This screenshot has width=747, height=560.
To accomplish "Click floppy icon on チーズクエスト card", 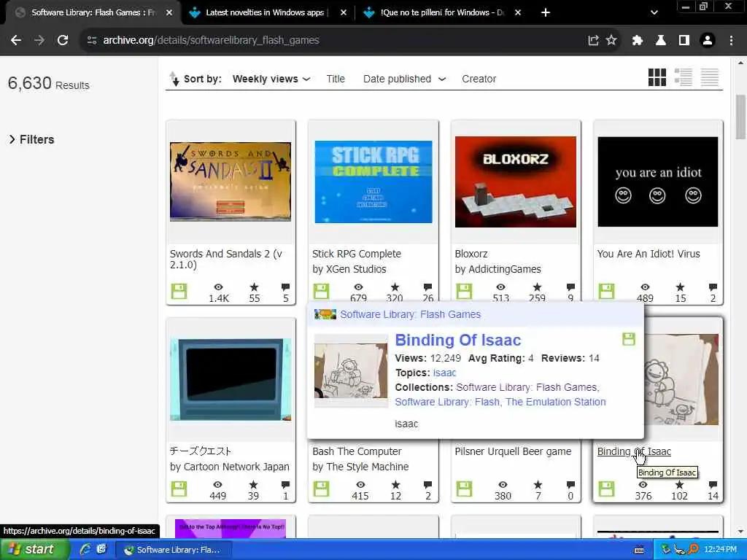I will point(179,489).
